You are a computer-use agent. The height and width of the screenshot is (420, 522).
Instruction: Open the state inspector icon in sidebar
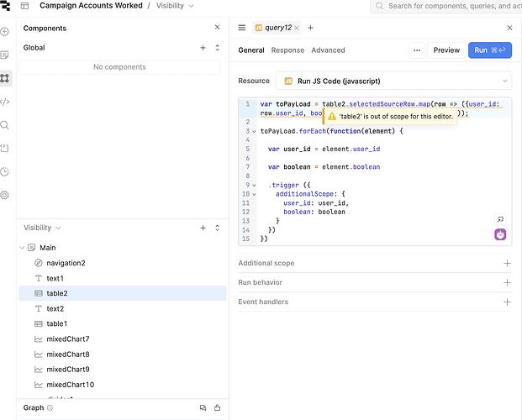tap(5, 149)
